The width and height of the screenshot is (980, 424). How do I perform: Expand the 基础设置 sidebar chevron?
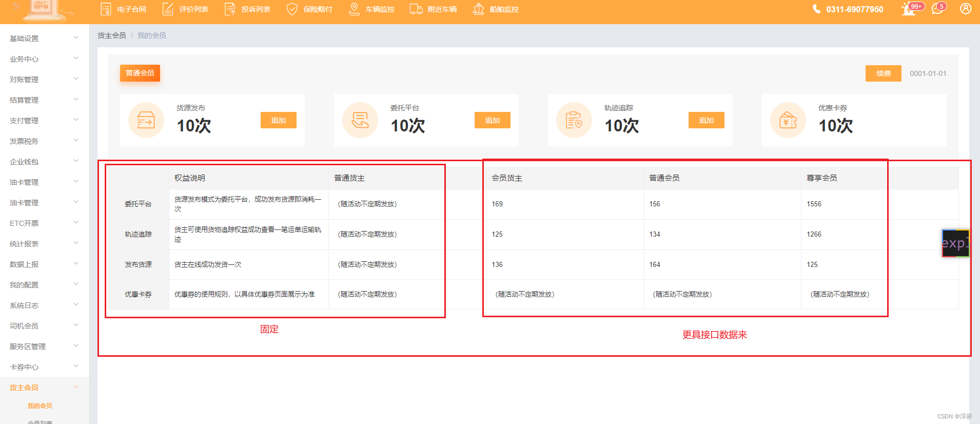coord(76,38)
